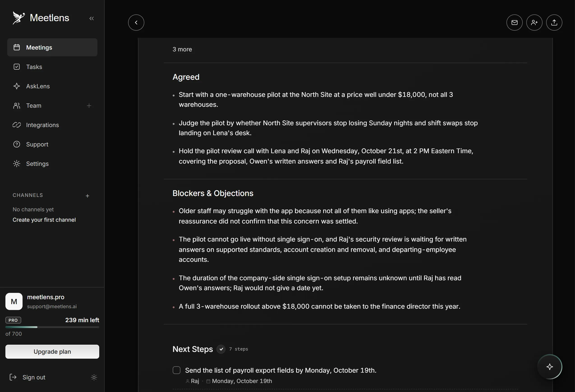Open Meetings in the sidebar

click(52, 47)
